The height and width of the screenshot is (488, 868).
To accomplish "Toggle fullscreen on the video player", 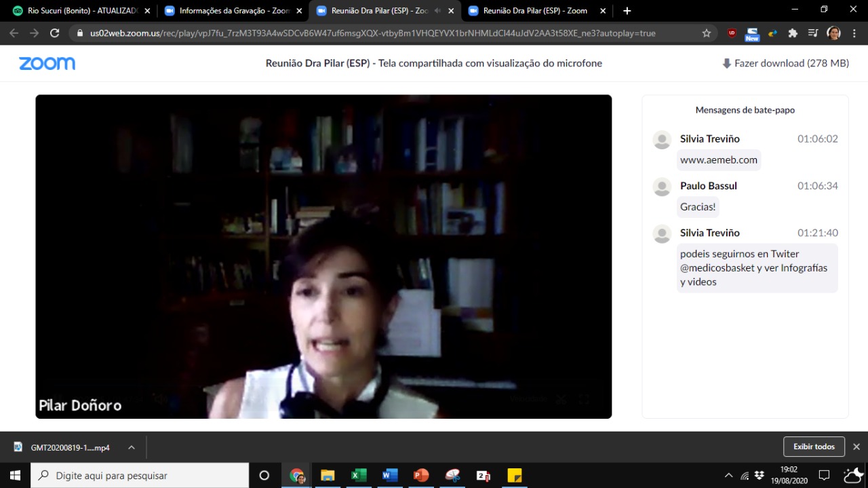I will click(x=584, y=399).
